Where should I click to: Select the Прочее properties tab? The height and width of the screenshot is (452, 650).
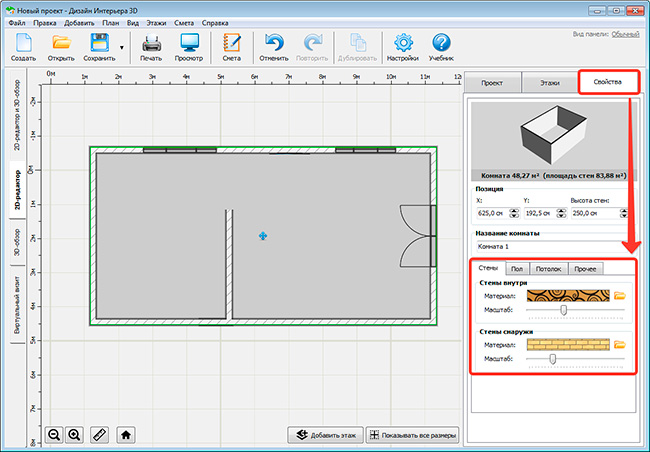(585, 269)
